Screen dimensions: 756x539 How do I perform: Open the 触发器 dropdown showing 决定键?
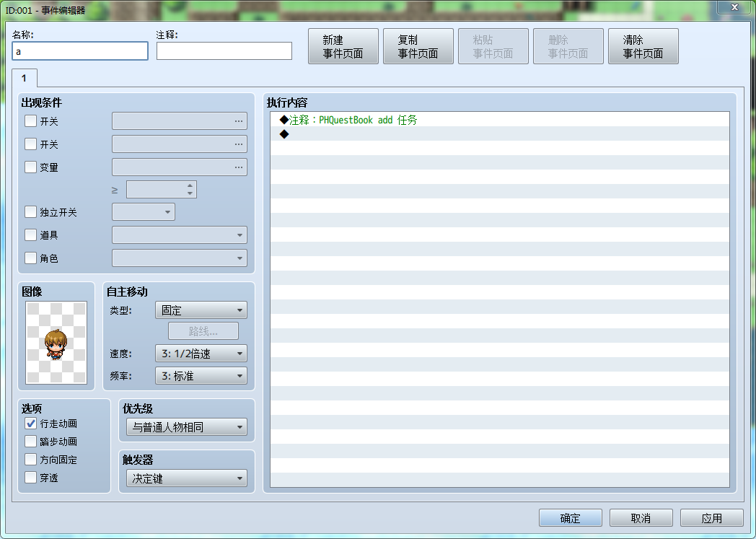187,478
